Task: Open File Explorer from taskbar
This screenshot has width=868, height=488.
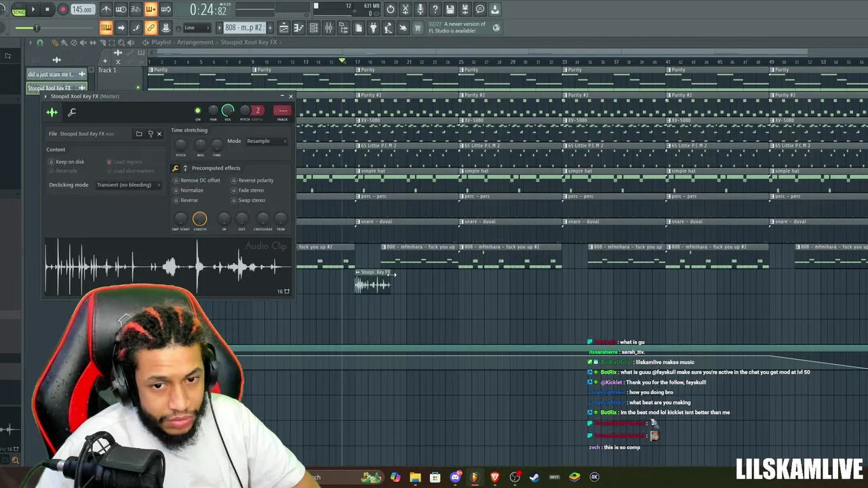Action: tap(415, 477)
